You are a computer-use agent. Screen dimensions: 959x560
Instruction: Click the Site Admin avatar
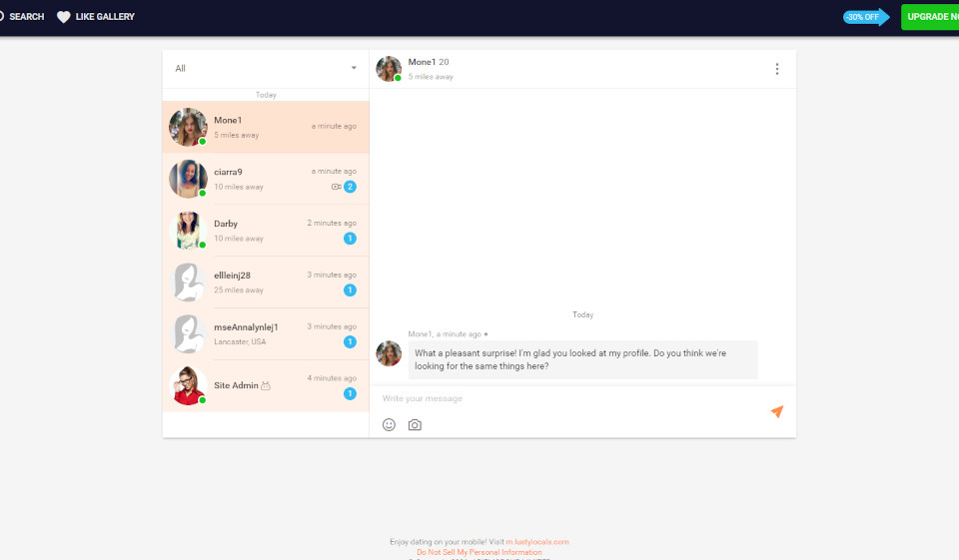pos(188,385)
